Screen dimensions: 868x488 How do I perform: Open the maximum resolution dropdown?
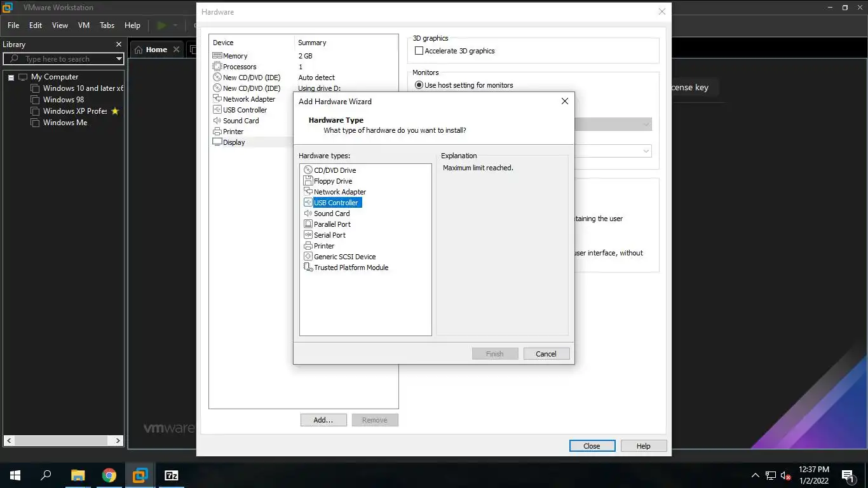click(646, 151)
